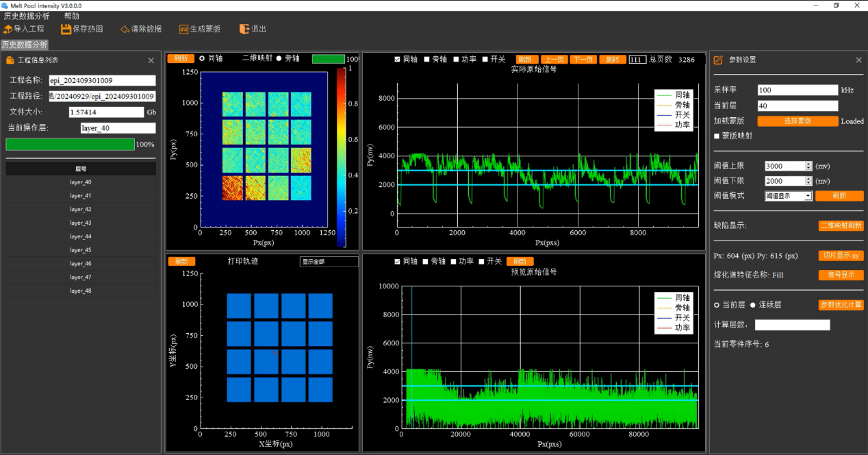Image resolution: width=868 pixels, height=455 pixels.
Task: Enable the 蒙版映射 checkbox
Action: coord(717,136)
